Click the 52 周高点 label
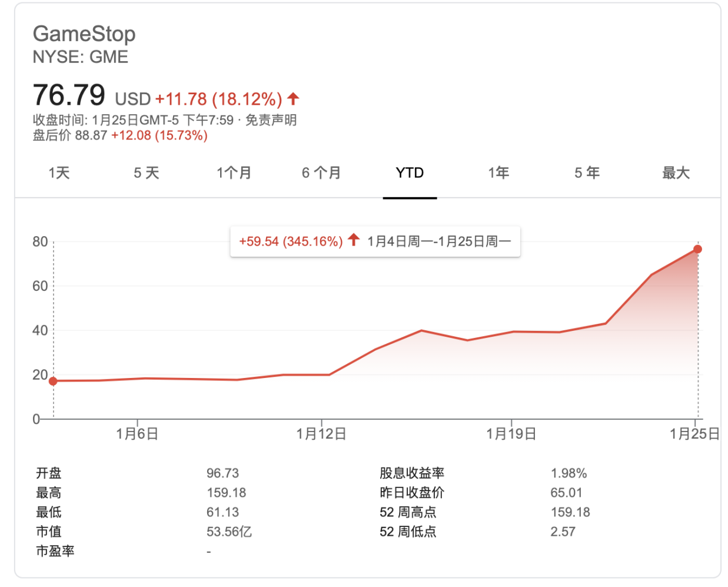 click(408, 512)
